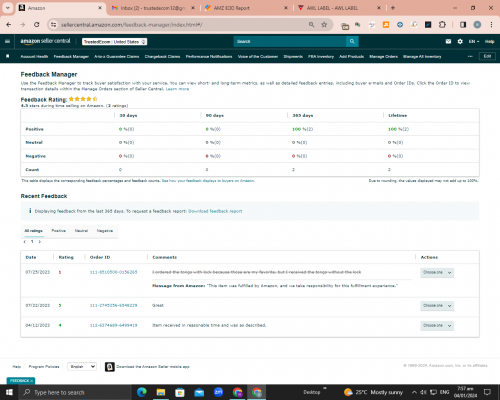Show hidden icons in system tray
This screenshot has width=500, height=400.
[414, 392]
